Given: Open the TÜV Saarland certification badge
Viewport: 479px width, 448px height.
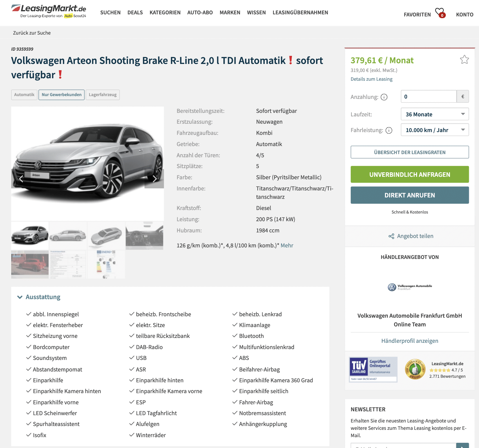Looking at the screenshot, I should [373, 369].
